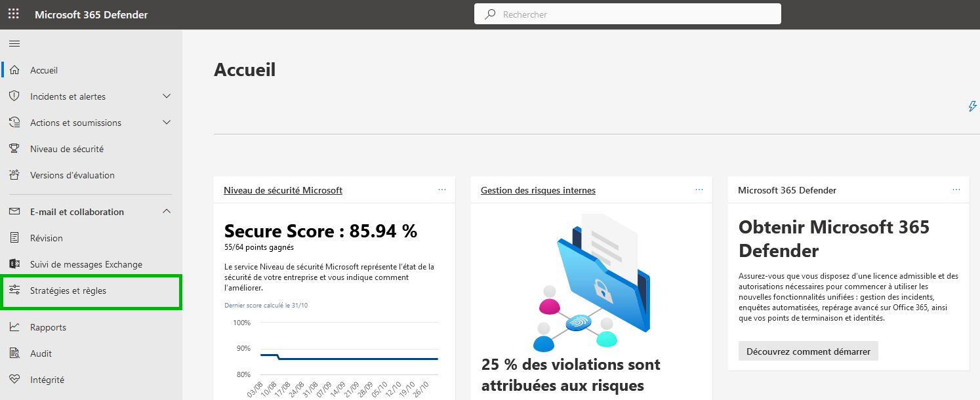Open the Gestion des risques internes card link
Image resolution: width=980 pixels, height=400 pixels.
(538, 190)
